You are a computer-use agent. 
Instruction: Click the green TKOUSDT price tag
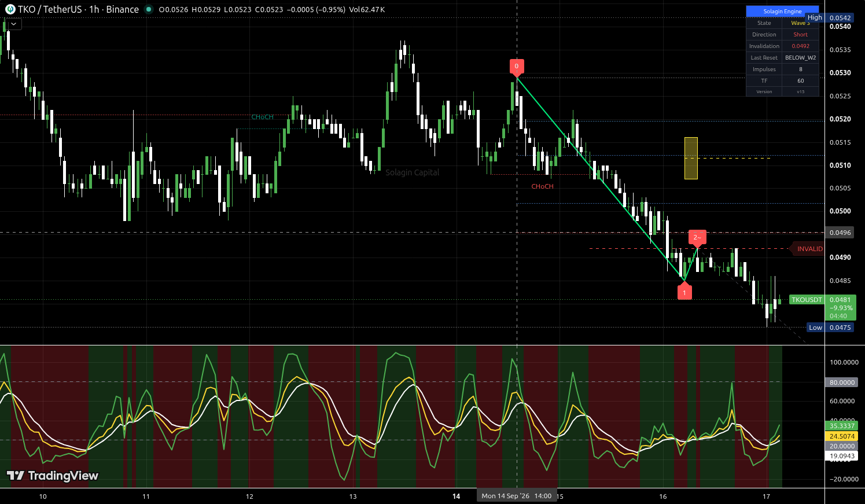pyautogui.click(x=807, y=300)
